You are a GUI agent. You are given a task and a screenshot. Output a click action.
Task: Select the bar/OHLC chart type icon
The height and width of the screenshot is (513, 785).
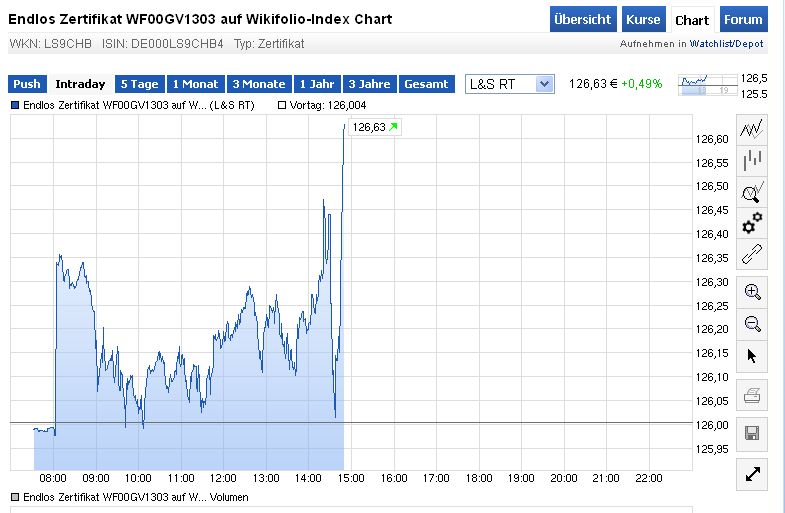click(751, 160)
